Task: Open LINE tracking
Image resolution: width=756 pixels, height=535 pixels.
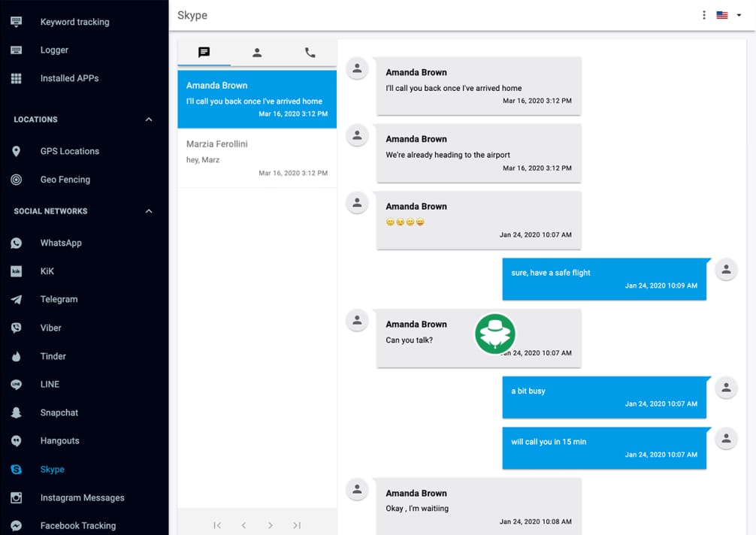Action: 50,384
